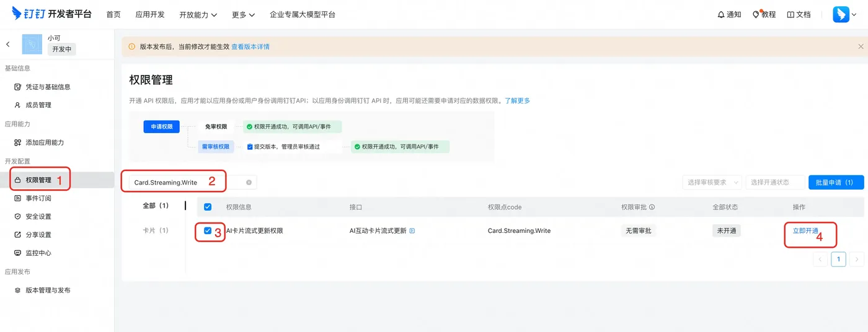Go to next page arrow
Viewport: 868px width, 332px height.
tap(856, 259)
